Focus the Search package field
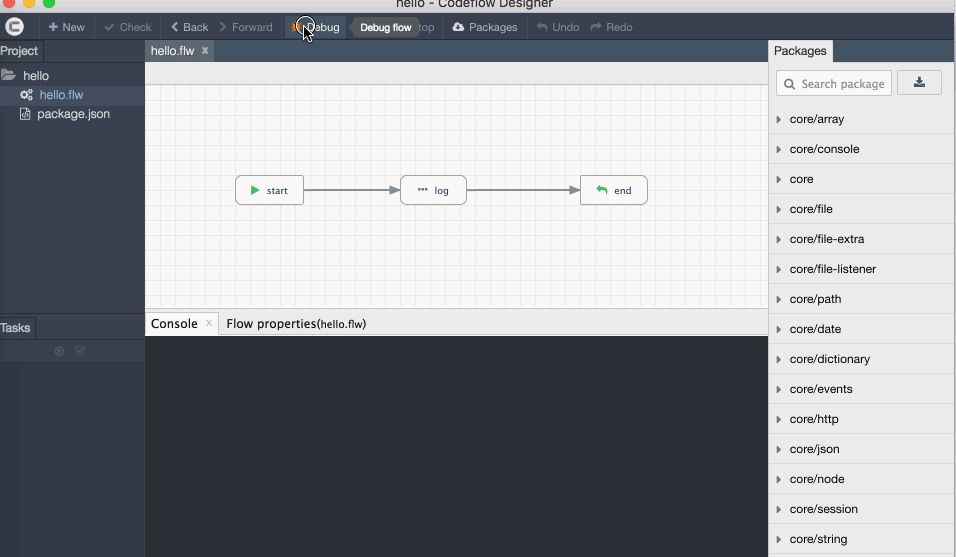 833,83
